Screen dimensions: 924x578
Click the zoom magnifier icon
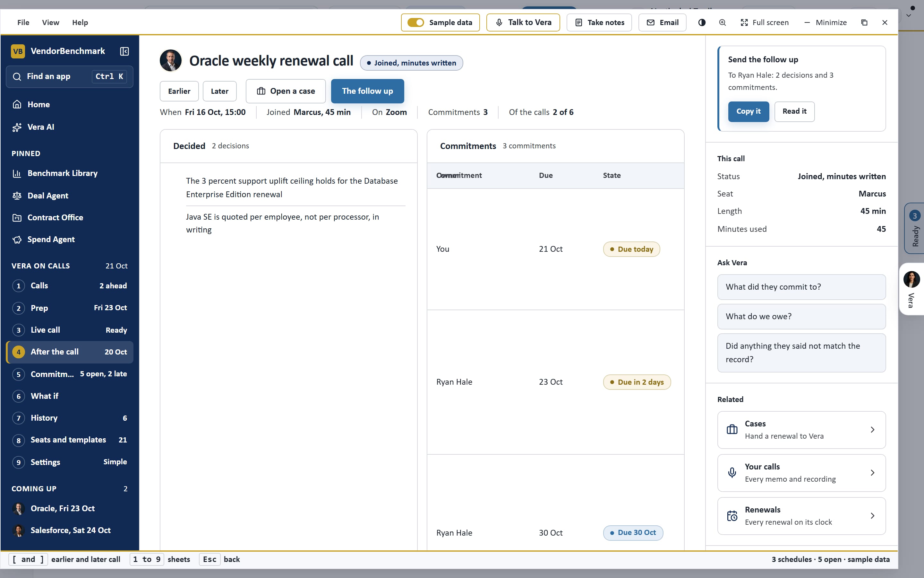click(723, 22)
